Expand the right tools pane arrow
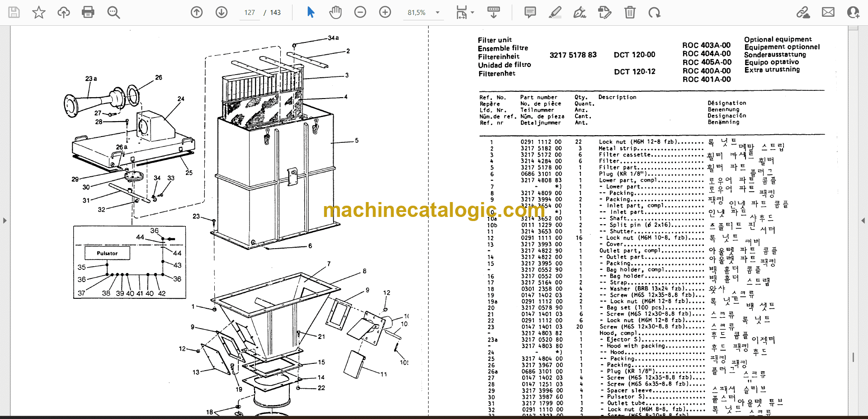The height and width of the screenshot is (419, 868). pos(863,221)
